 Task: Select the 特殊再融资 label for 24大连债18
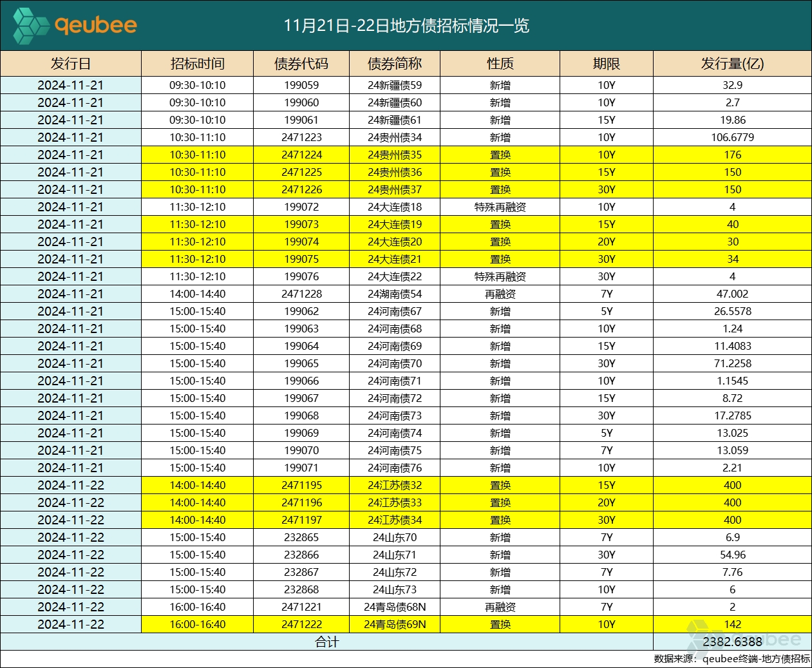point(501,207)
